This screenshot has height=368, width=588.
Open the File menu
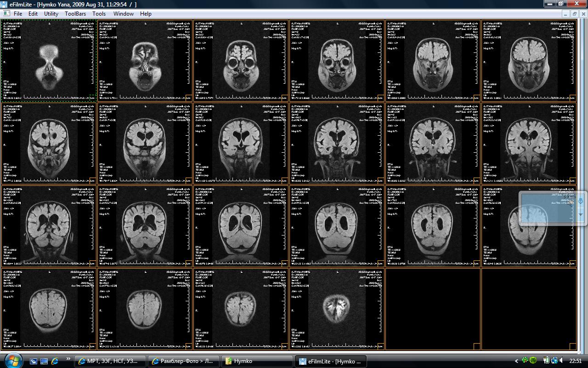(x=18, y=14)
